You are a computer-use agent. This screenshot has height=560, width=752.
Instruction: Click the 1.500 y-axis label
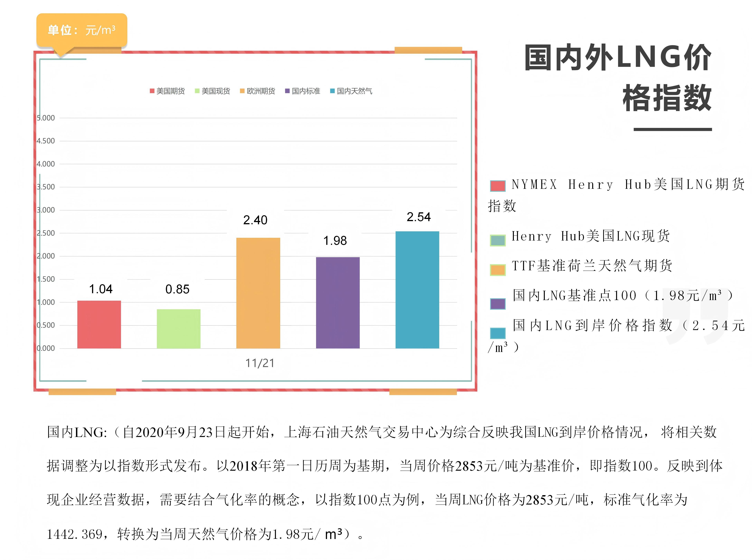[x=46, y=279]
